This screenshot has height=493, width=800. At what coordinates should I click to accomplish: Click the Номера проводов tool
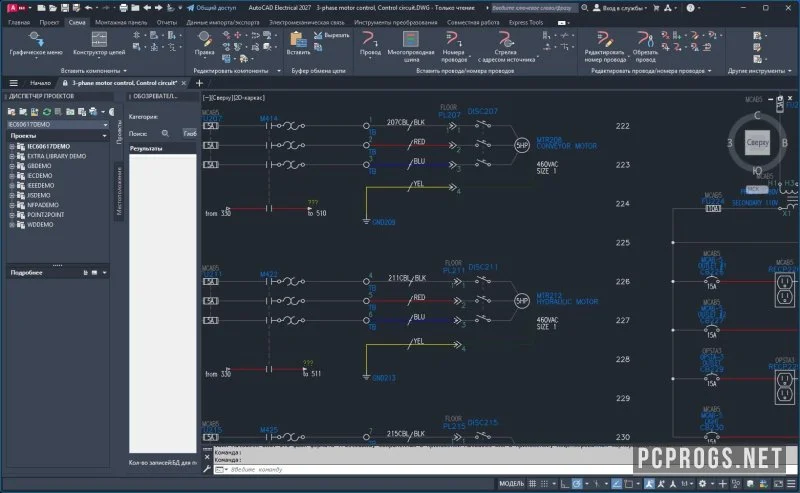click(454, 46)
